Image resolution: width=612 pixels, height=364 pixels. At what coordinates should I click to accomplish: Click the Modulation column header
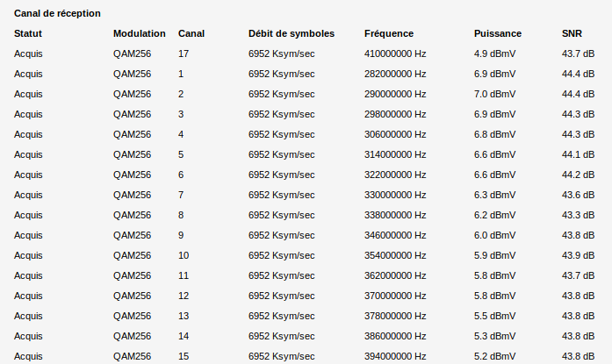139,33
